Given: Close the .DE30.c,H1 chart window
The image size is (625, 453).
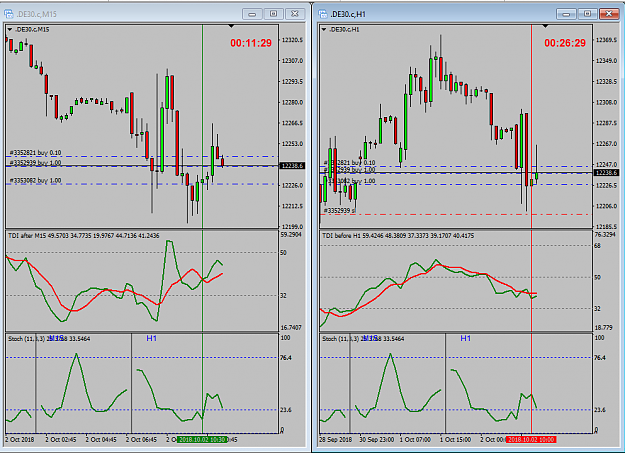Looking at the screenshot, I should pos(609,14).
